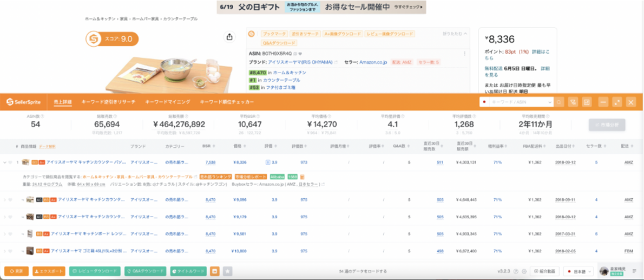Click the orange image icon in the bottom toolbar
This screenshot has height=280, width=644.
coord(214,271)
